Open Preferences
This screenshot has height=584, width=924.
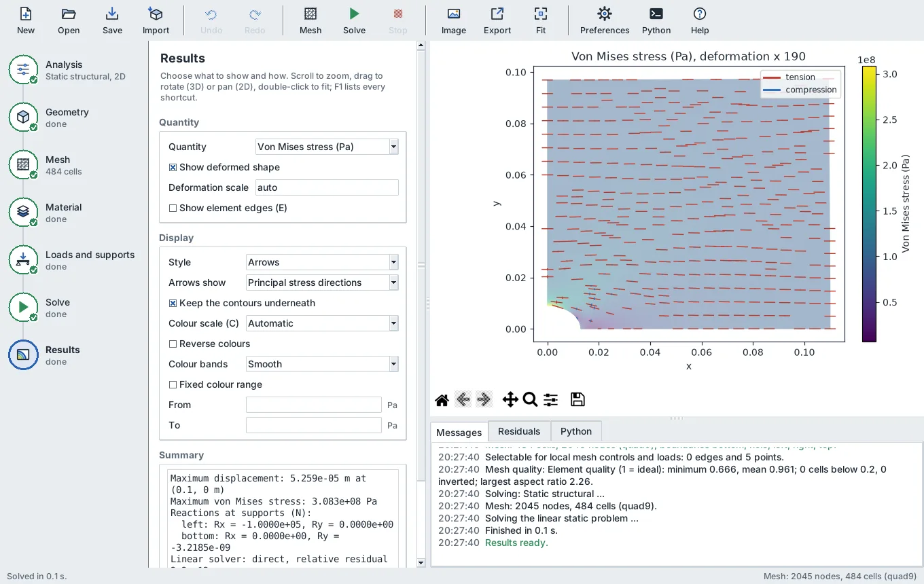[x=605, y=20]
